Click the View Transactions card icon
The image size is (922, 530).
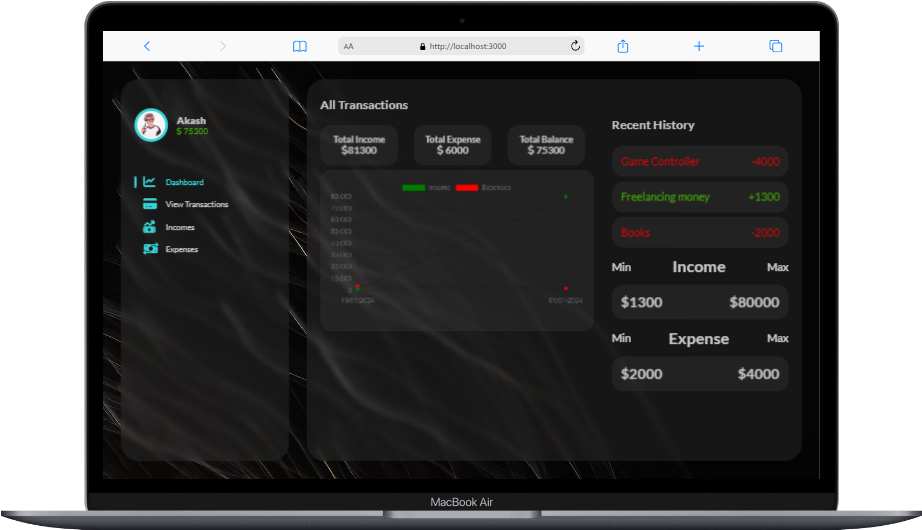[149, 204]
